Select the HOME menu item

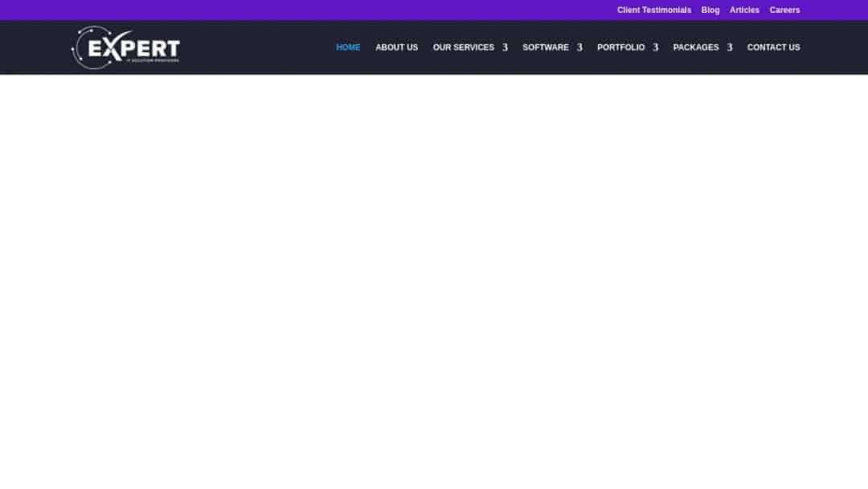click(348, 47)
